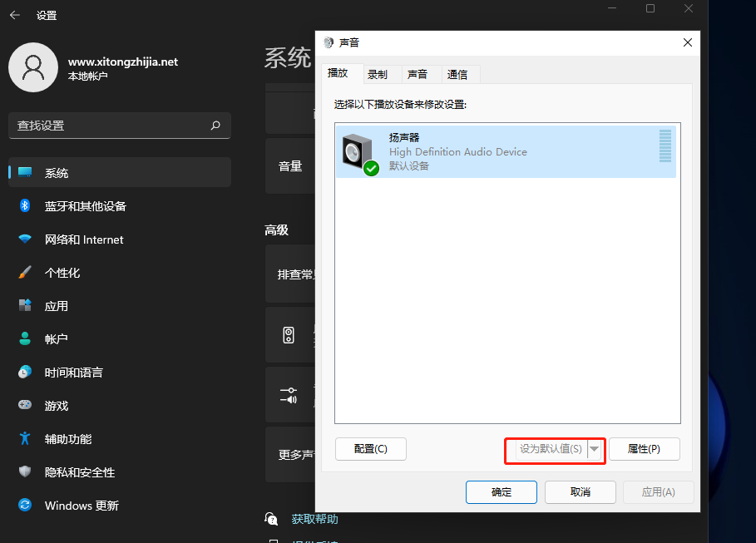Image resolution: width=756 pixels, height=543 pixels.
Task: Open 网络和 Internet settings
Action: click(120, 239)
